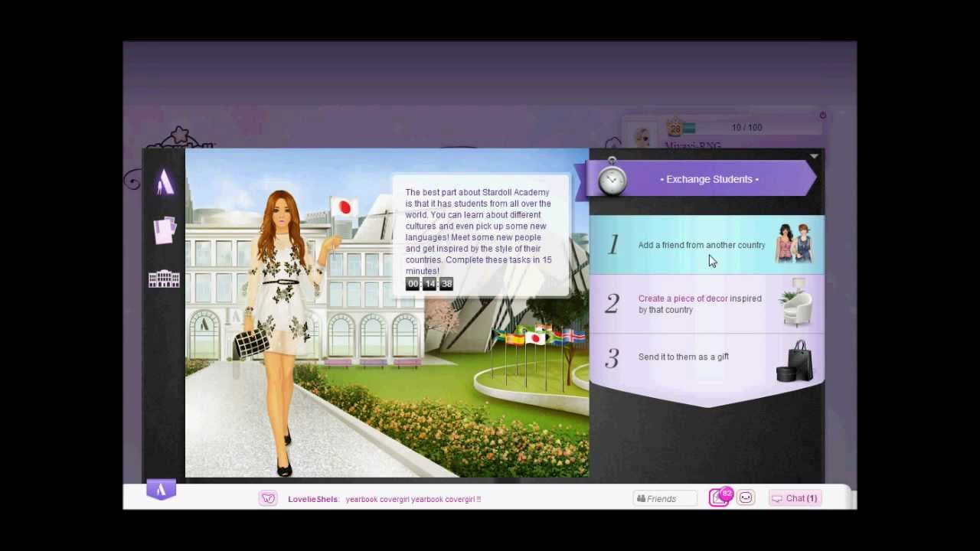Click the countdown timer 00:14:38
The width and height of the screenshot is (980, 551).
[x=430, y=284]
